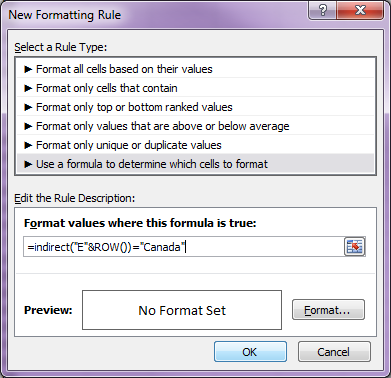The height and width of the screenshot is (378, 391).
Task: Click the No Format Set preview box
Action: point(182,310)
